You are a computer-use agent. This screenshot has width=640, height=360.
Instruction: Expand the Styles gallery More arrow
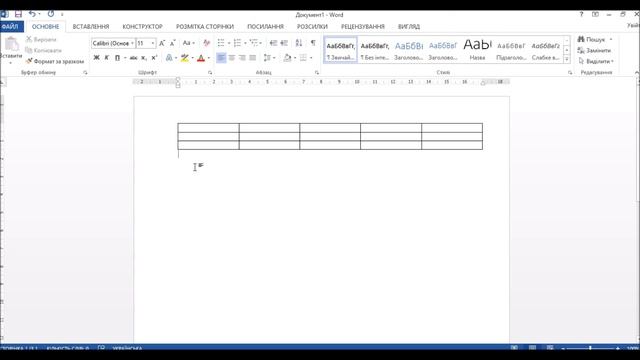pyautogui.click(x=567, y=59)
